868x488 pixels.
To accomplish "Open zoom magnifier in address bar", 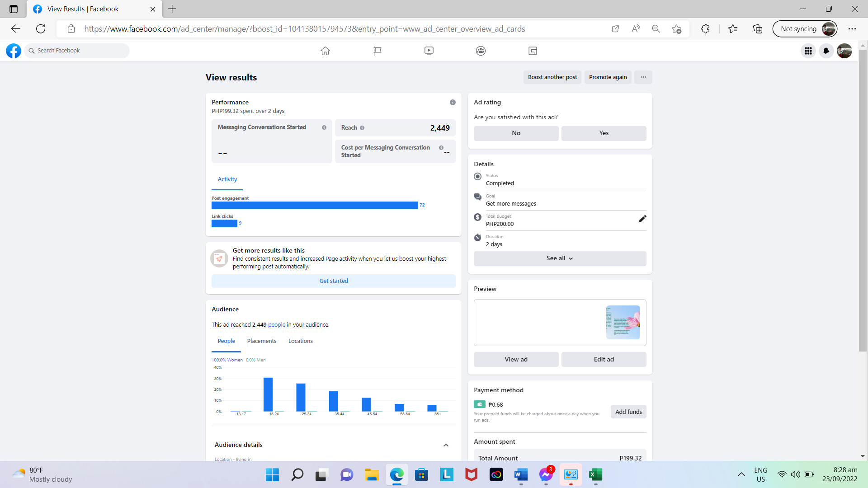I will tap(656, 29).
